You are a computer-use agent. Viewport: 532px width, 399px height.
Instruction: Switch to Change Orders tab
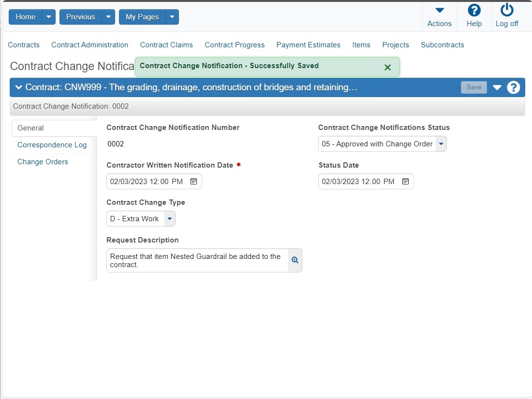click(43, 162)
